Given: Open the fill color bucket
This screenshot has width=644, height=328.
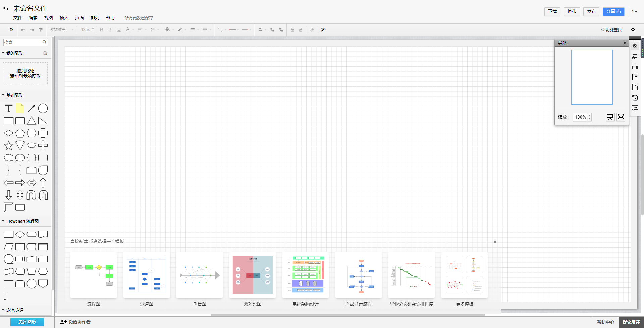Looking at the screenshot, I should pos(168,30).
